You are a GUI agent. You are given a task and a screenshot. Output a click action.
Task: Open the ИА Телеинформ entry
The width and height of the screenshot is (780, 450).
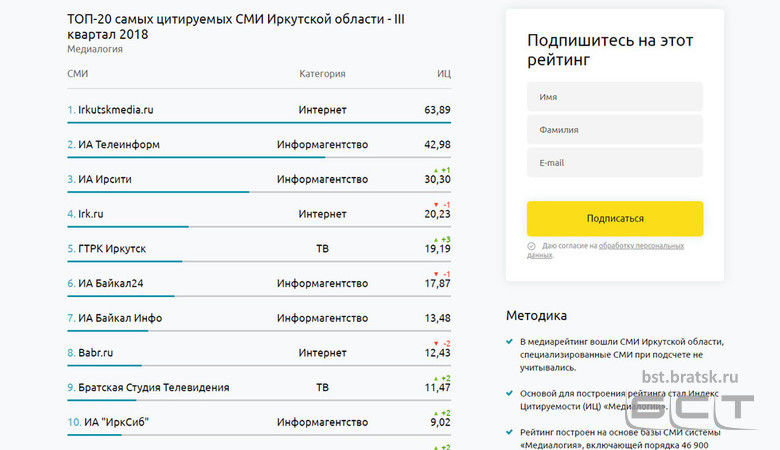point(118,144)
